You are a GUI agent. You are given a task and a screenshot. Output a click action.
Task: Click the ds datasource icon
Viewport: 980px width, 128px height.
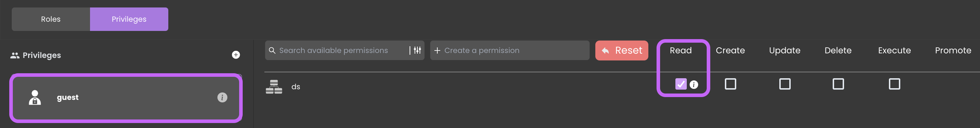coord(274,87)
